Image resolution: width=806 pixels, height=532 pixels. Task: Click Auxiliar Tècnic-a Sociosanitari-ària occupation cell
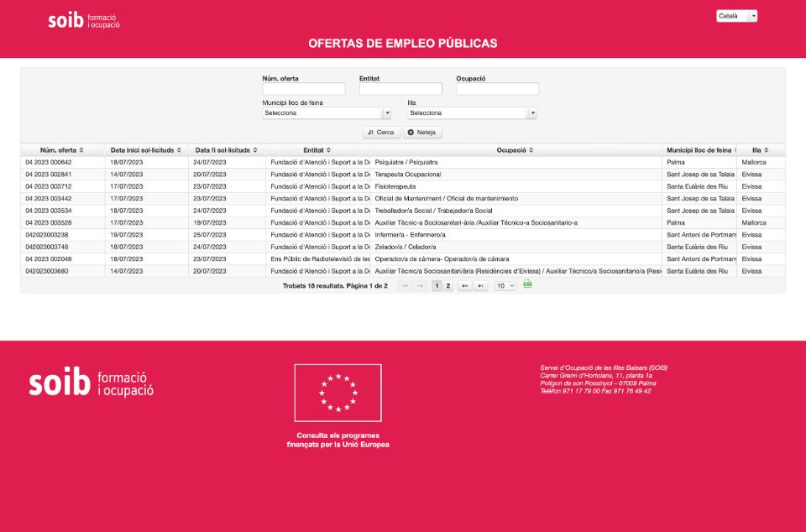516,223
